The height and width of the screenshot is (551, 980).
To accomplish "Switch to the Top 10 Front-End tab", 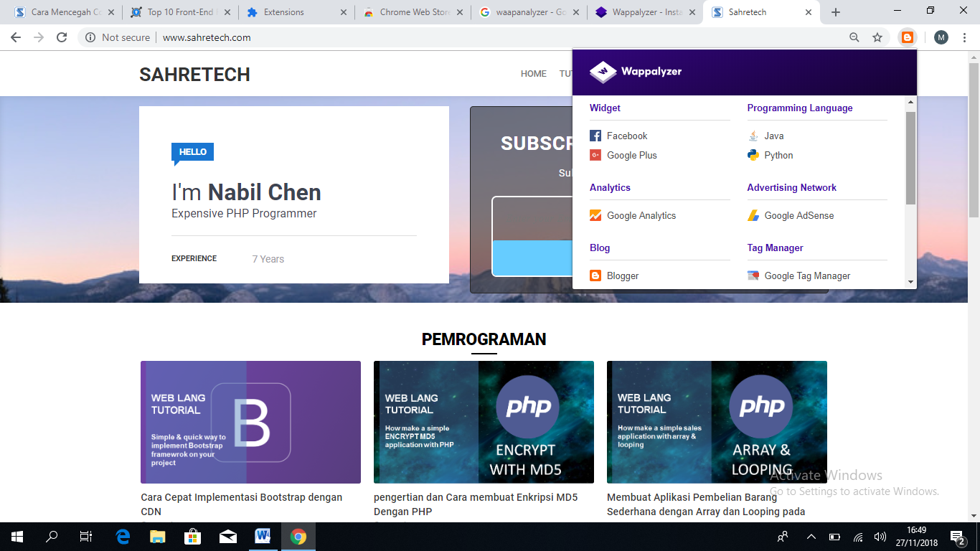I will point(179,12).
